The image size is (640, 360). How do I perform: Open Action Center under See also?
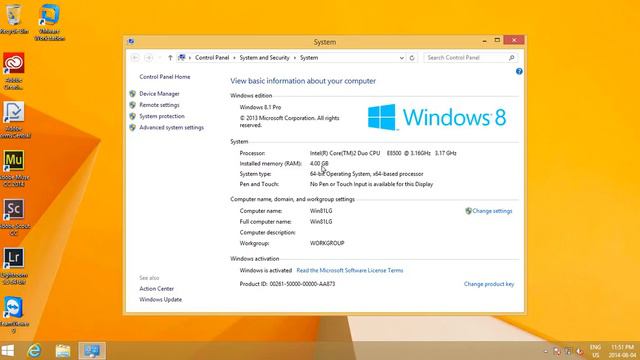[x=156, y=289]
